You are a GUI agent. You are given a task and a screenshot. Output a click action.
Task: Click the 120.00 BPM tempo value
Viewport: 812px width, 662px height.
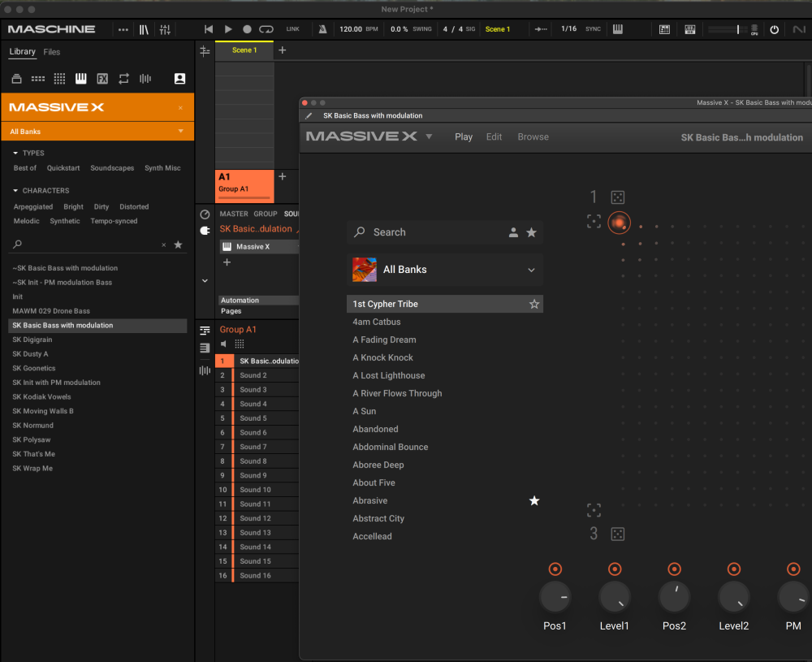[x=351, y=29]
